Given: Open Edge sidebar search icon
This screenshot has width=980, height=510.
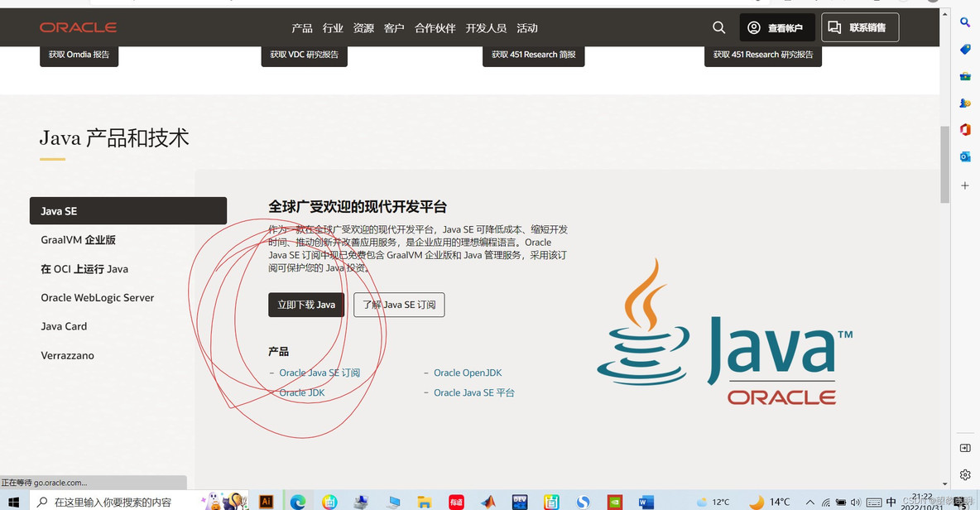Looking at the screenshot, I should point(965,22).
